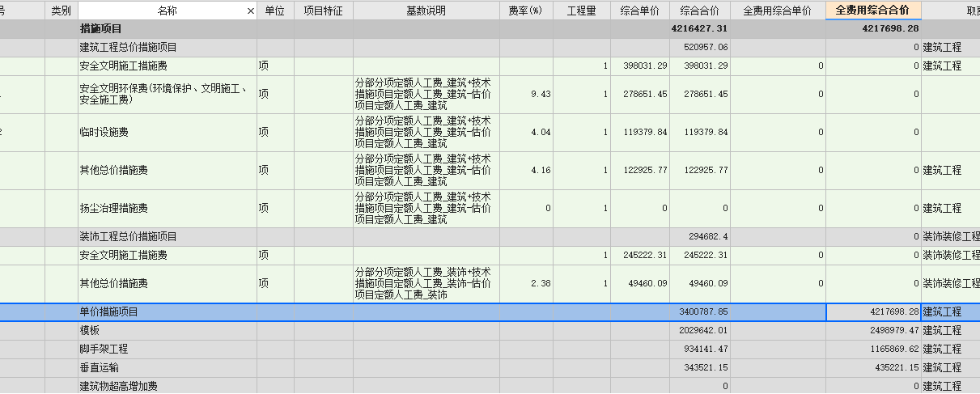
Task: Click the 1165869.62 full-cost cell
Action: tap(873, 350)
